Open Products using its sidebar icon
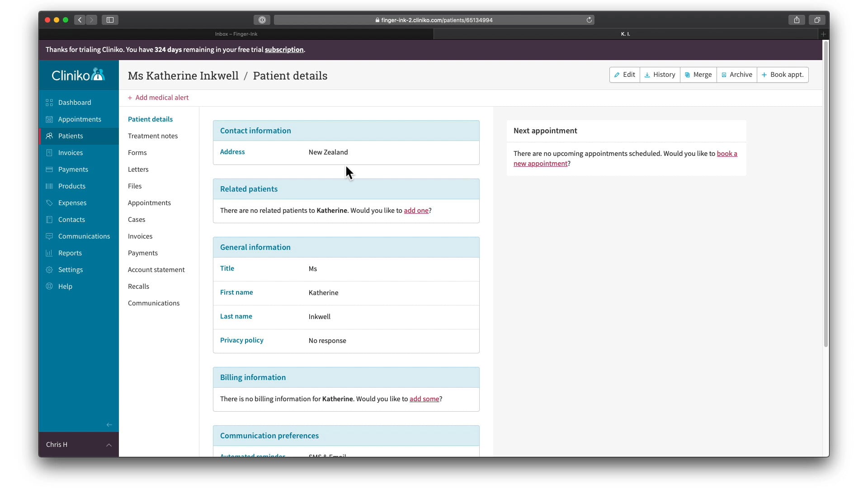The width and height of the screenshot is (868, 488). click(49, 186)
